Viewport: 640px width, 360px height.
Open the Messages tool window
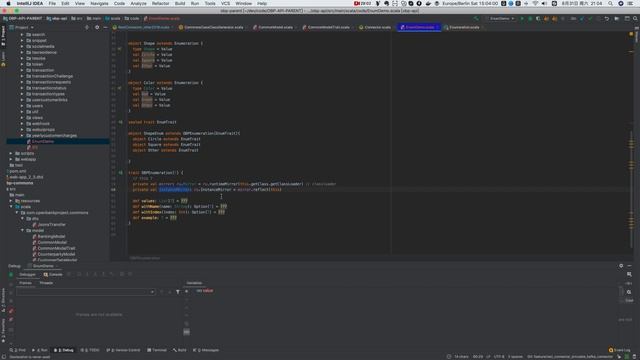coord(206,350)
